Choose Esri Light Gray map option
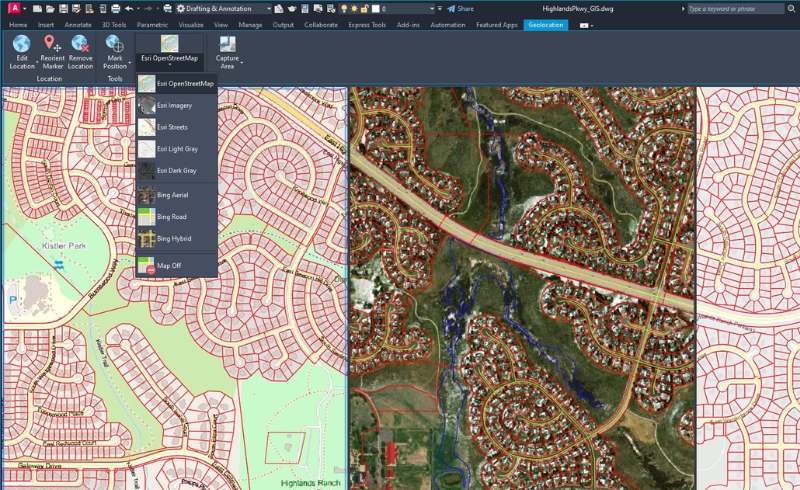The width and height of the screenshot is (800, 490). point(177,149)
